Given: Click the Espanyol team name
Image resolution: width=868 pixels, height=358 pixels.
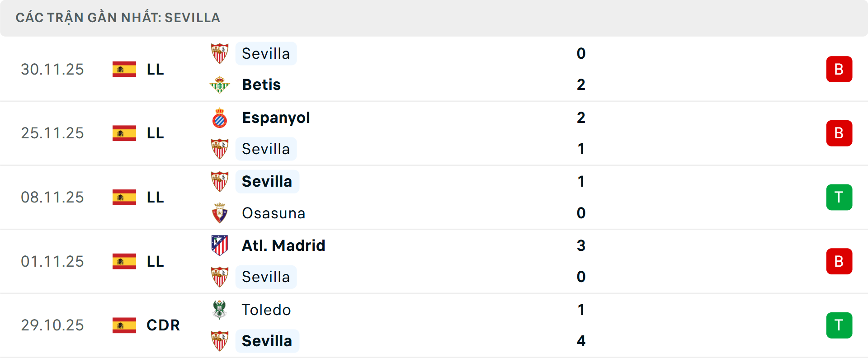Looking at the screenshot, I should tap(276, 118).
